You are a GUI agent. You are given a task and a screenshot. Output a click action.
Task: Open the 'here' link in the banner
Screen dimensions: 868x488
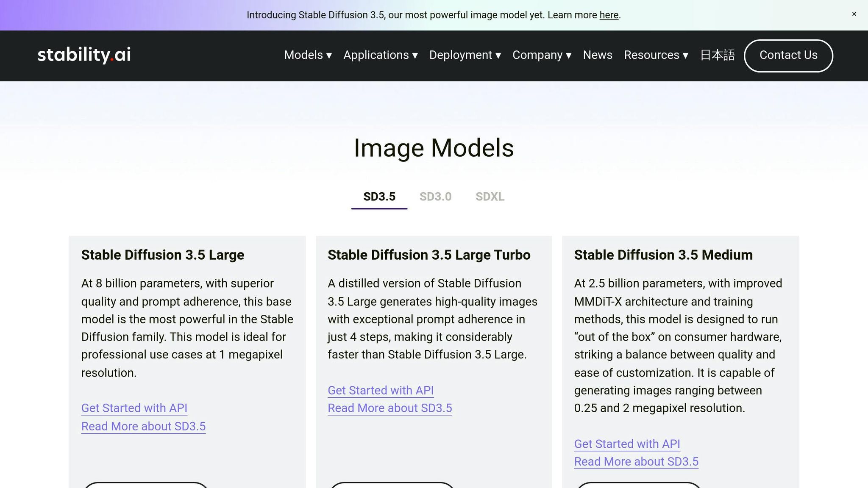click(609, 15)
